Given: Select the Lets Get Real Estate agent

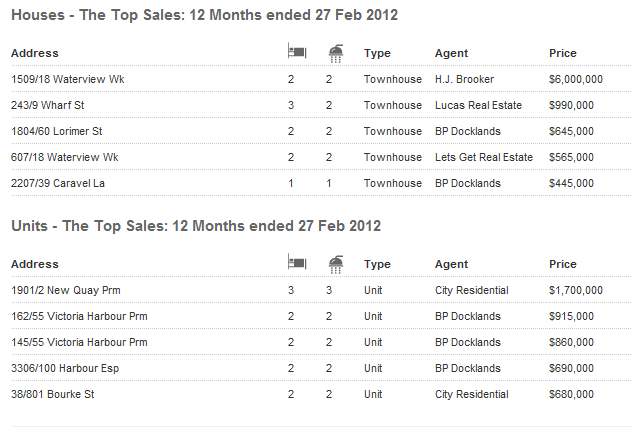Looking at the screenshot, I should 484,157.
